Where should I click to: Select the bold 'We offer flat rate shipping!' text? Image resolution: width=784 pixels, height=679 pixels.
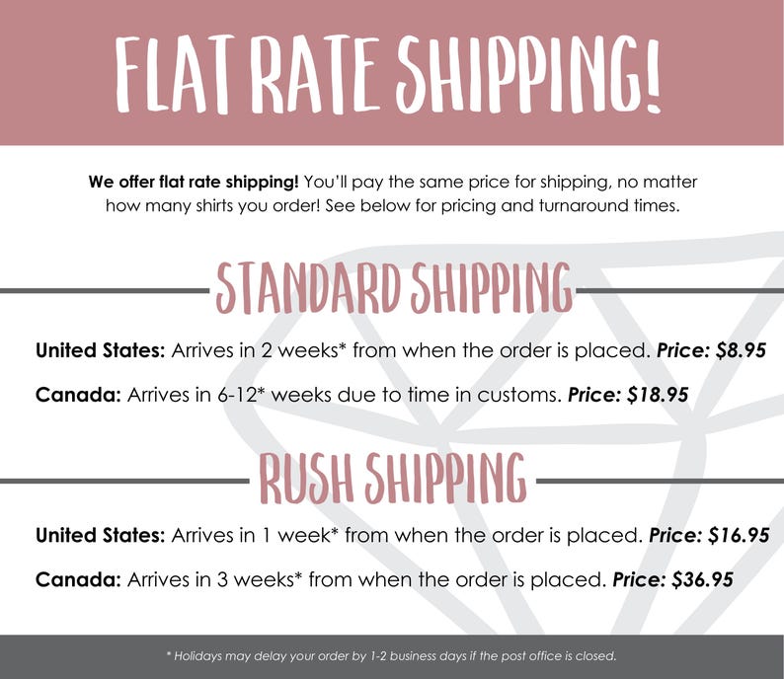(194, 182)
